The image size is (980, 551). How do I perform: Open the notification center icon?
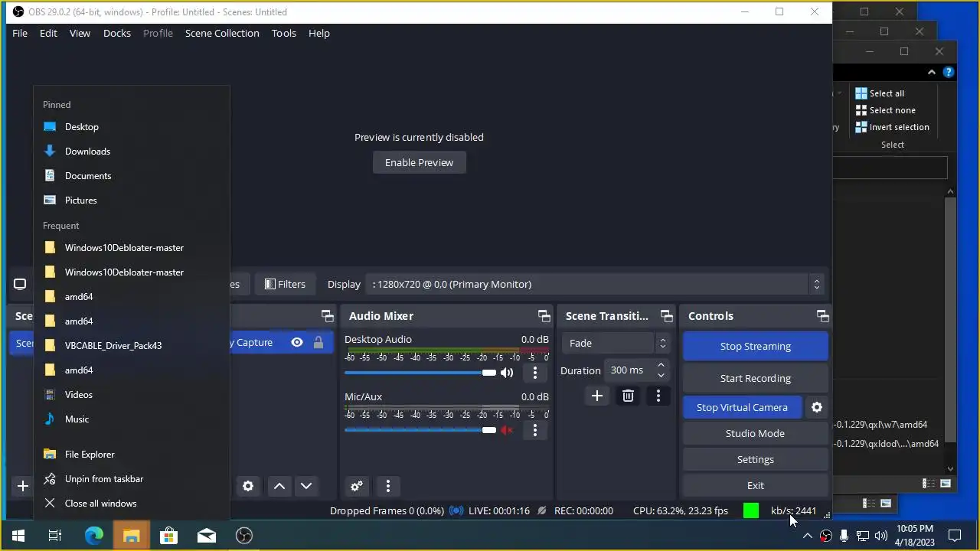[x=955, y=536]
